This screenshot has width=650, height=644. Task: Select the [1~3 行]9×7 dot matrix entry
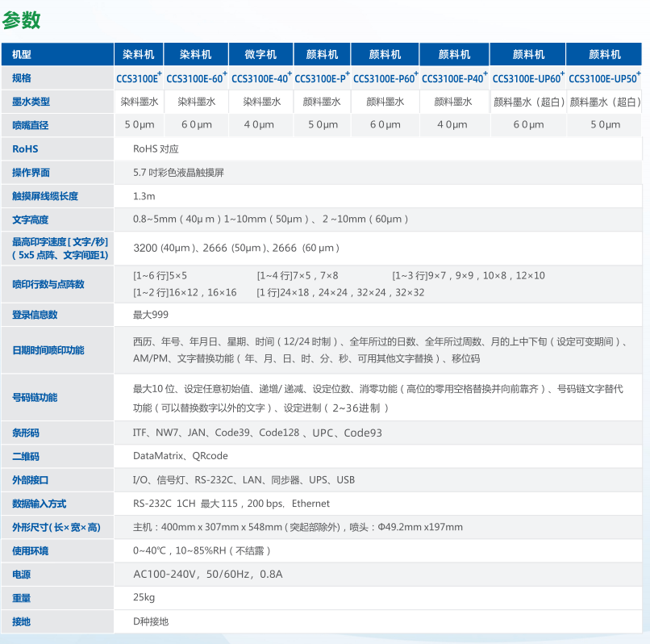point(469,275)
